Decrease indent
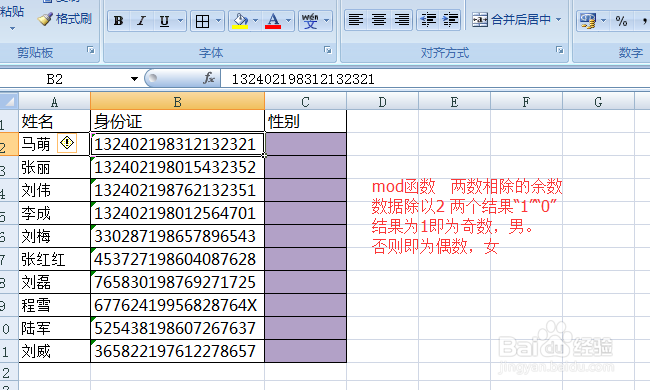 [428, 20]
